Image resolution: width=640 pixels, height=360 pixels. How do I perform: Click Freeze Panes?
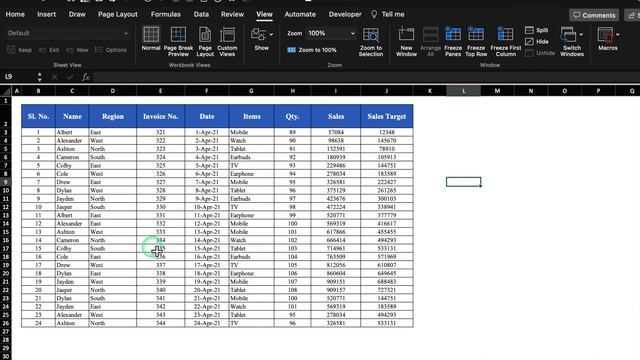(x=453, y=42)
